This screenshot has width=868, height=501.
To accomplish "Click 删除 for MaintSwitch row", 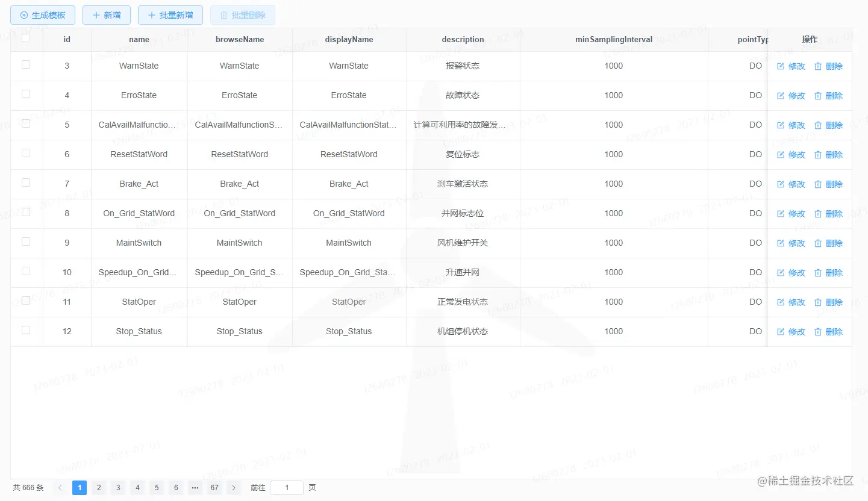I will click(828, 243).
